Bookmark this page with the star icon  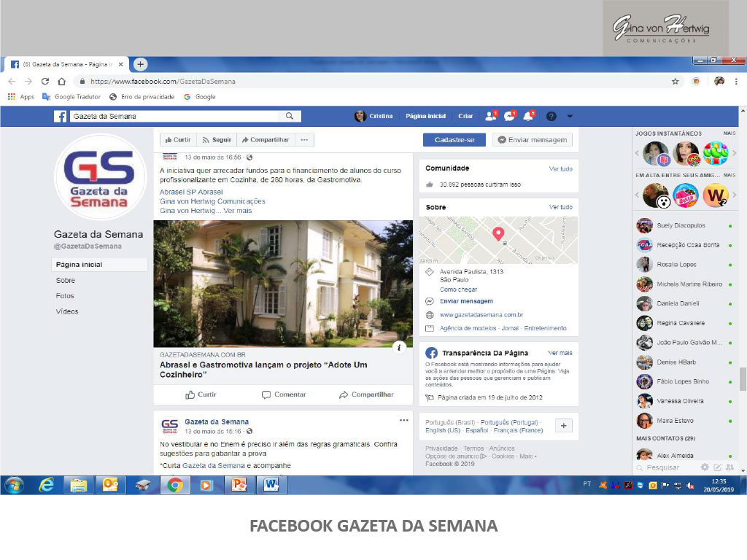pos(675,82)
